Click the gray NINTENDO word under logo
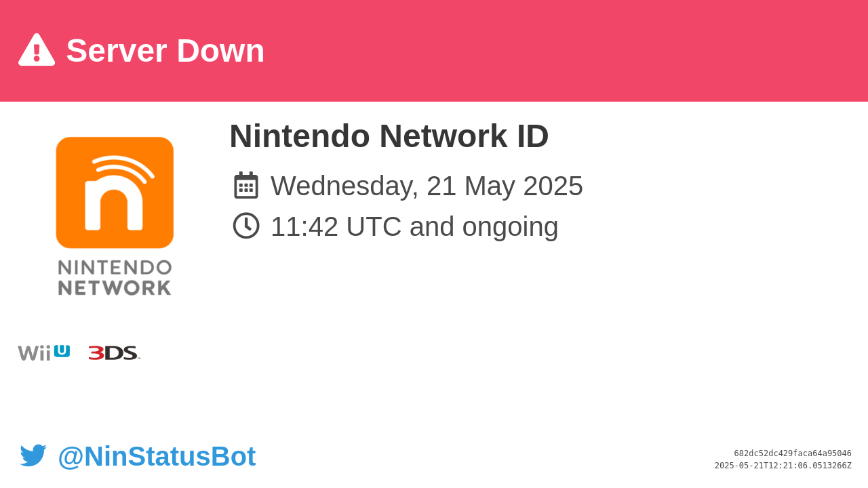The image size is (868, 488). click(115, 268)
